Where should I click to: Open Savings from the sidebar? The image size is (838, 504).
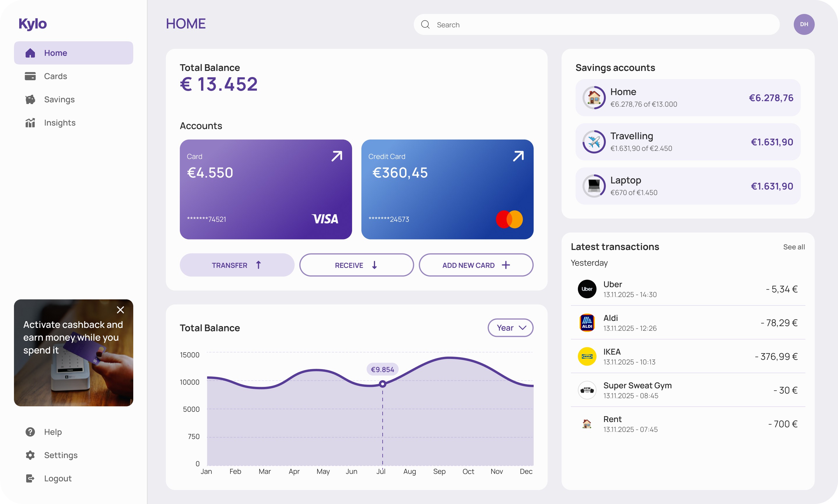coord(59,99)
